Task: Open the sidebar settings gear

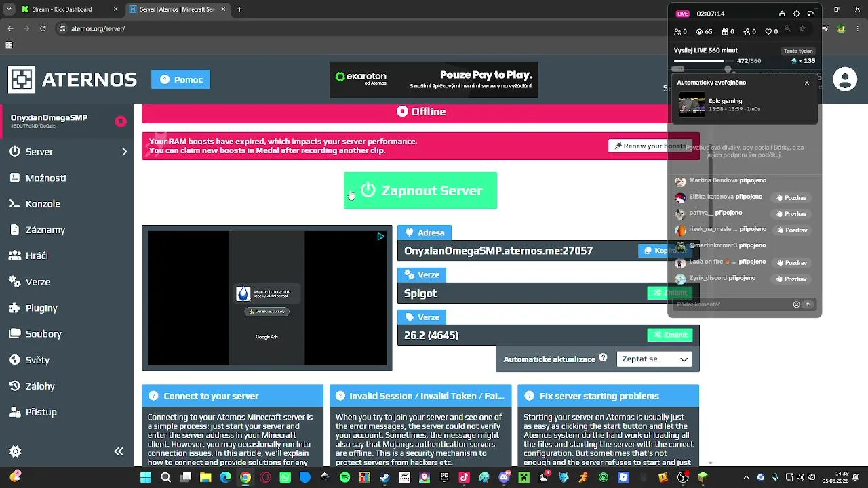Action: (16, 451)
